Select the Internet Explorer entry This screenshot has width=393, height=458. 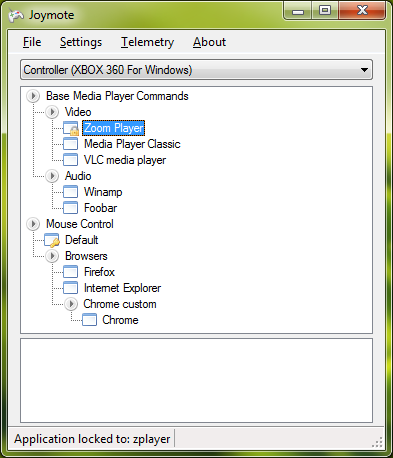tap(122, 288)
